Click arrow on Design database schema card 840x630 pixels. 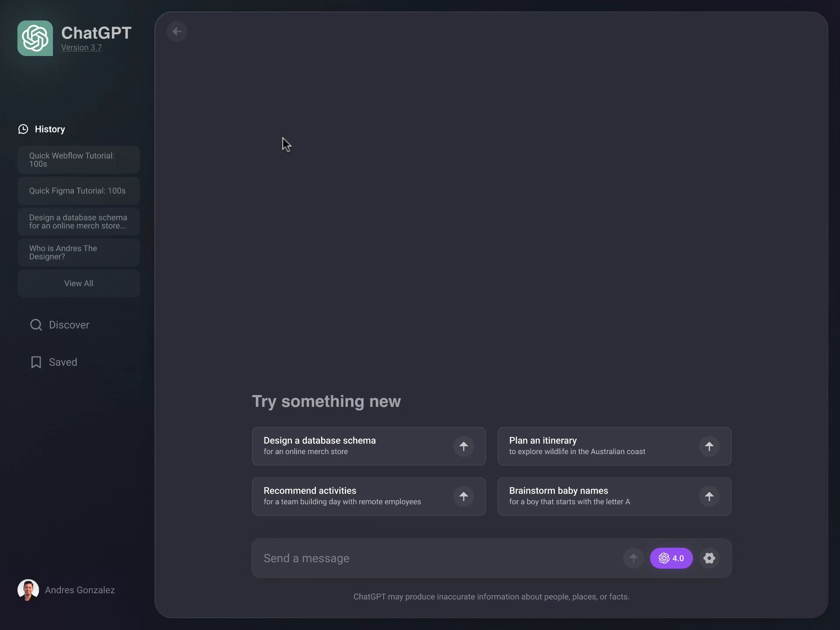pyautogui.click(x=463, y=446)
